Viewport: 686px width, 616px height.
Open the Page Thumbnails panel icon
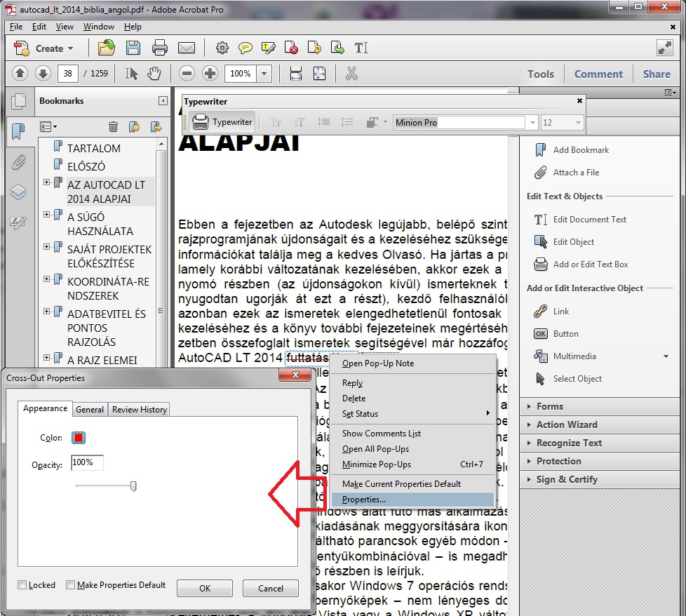(x=18, y=102)
